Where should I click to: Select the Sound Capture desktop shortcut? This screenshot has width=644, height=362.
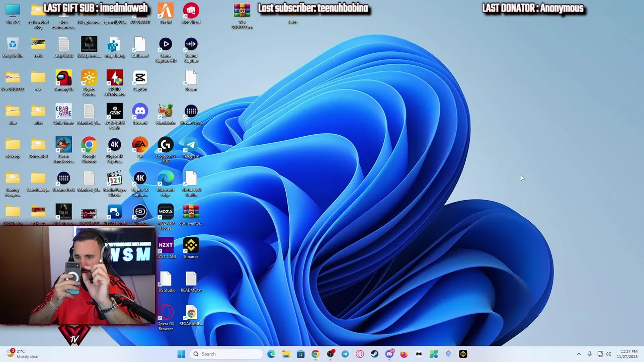191,50
